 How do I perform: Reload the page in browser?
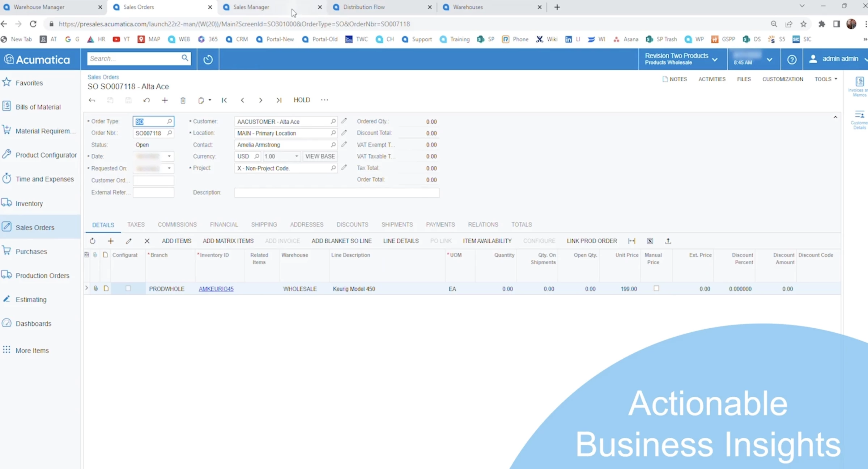33,24
